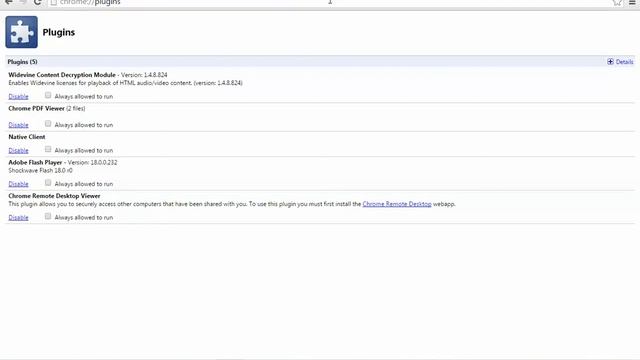Click the browser back arrow
This screenshot has width=640, height=360.
click(x=9, y=2)
